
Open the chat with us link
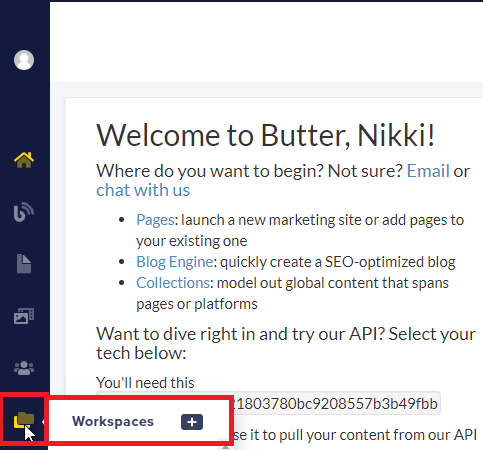143,190
